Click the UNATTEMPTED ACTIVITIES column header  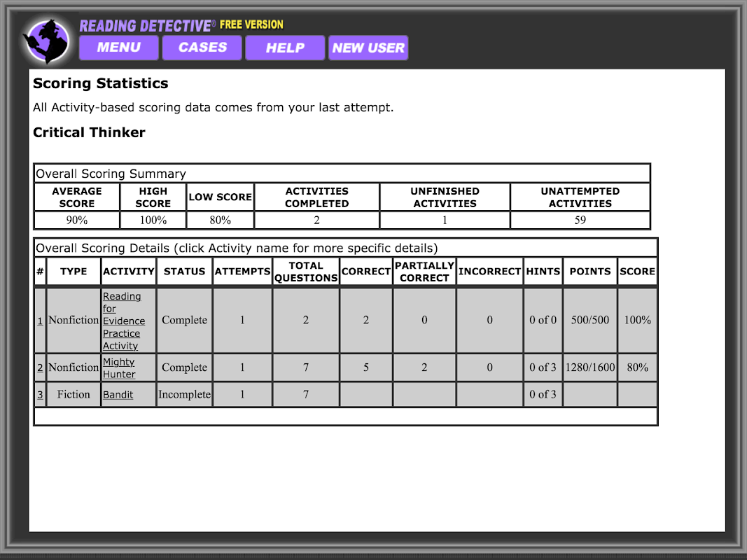click(580, 197)
